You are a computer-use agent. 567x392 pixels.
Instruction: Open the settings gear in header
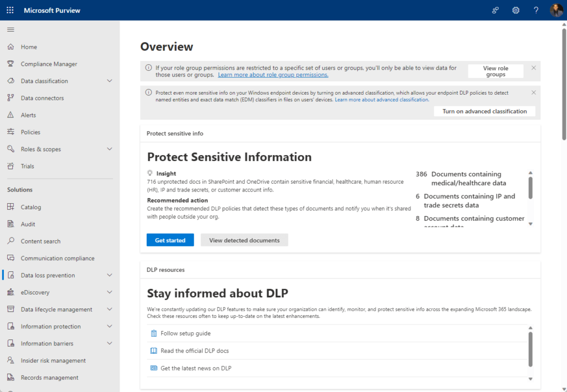(516, 10)
